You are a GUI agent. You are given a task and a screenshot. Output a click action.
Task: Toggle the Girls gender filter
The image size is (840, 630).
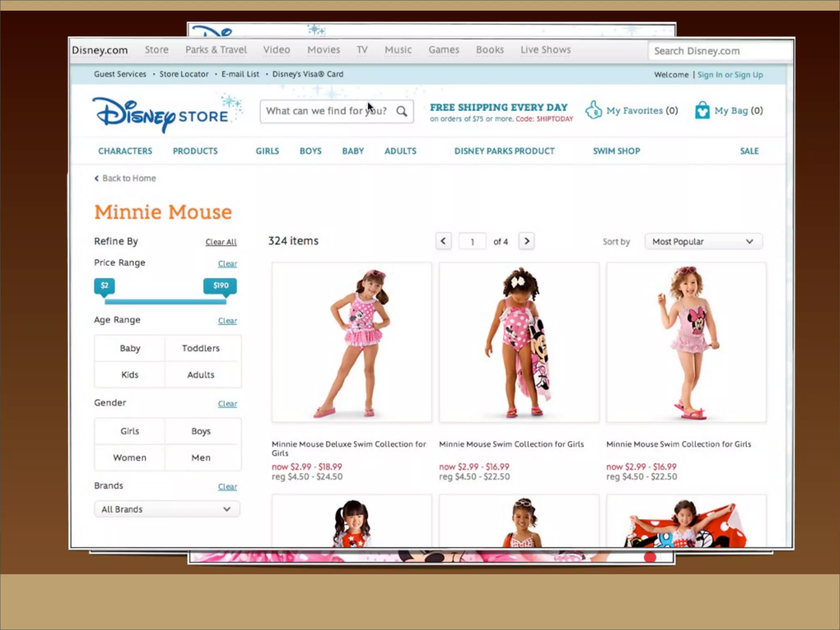click(x=130, y=431)
